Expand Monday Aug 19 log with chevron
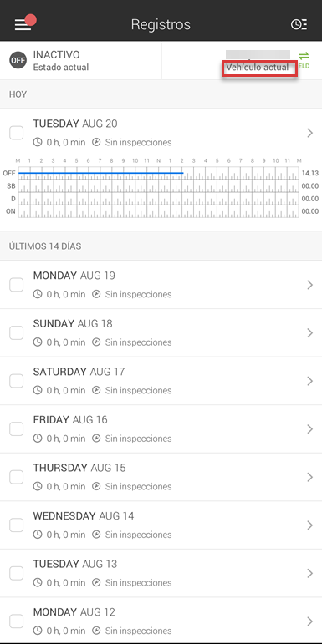This screenshot has height=644, width=322. coord(310,285)
